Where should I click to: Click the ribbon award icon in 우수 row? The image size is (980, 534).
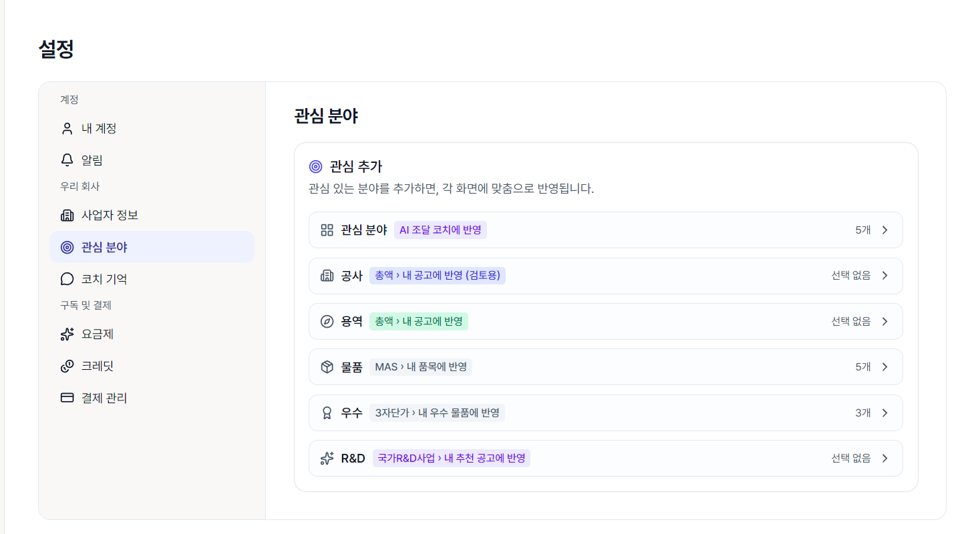(327, 413)
